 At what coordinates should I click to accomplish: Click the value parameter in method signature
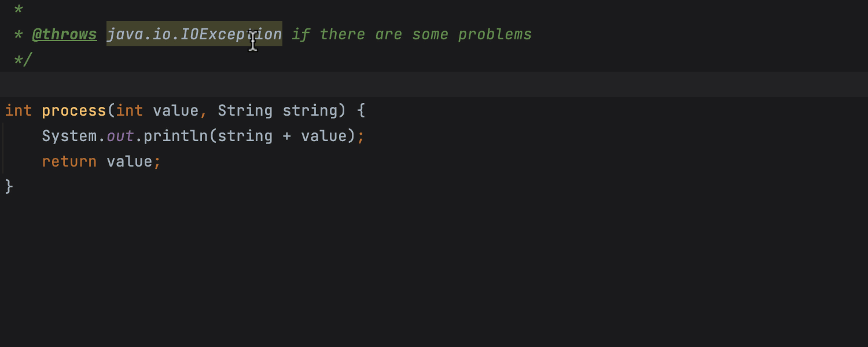(175, 110)
